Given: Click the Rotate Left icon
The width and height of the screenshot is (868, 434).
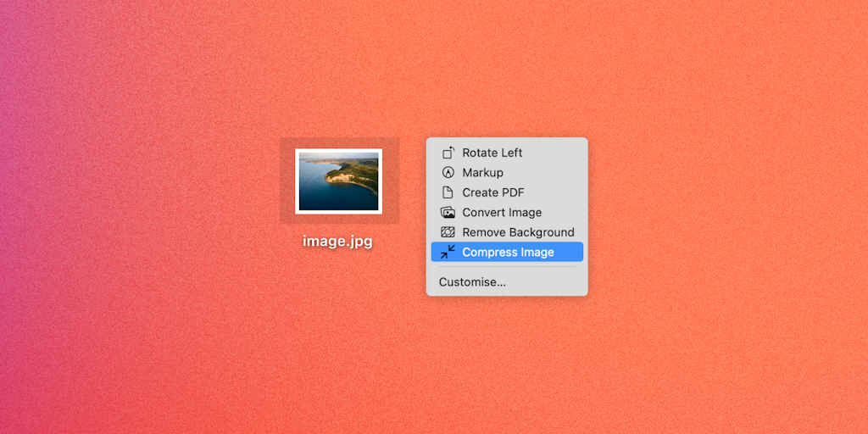Looking at the screenshot, I should click(448, 153).
